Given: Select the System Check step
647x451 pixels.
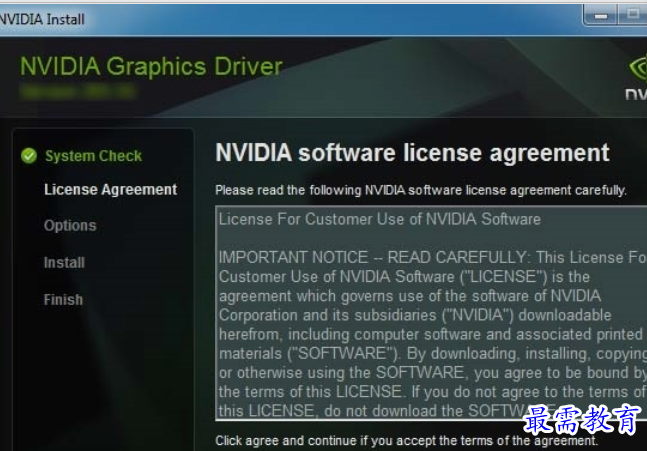Looking at the screenshot, I should click(x=93, y=156).
